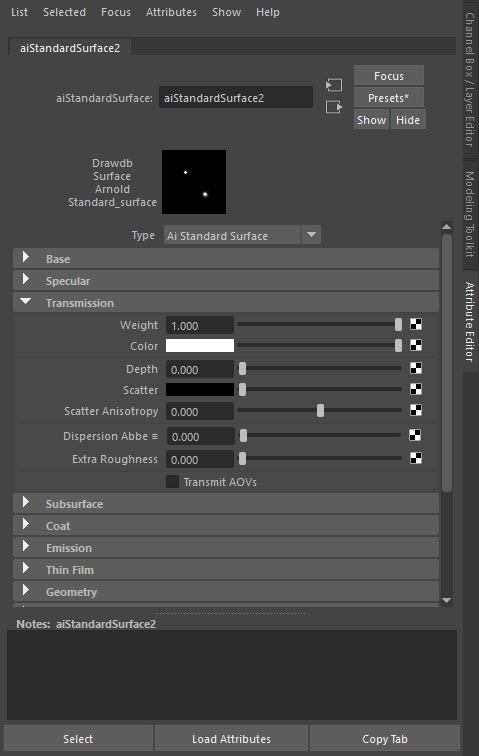Click the Weight map checker icon
This screenshot has width=479, height=756.
pos(416,324)
